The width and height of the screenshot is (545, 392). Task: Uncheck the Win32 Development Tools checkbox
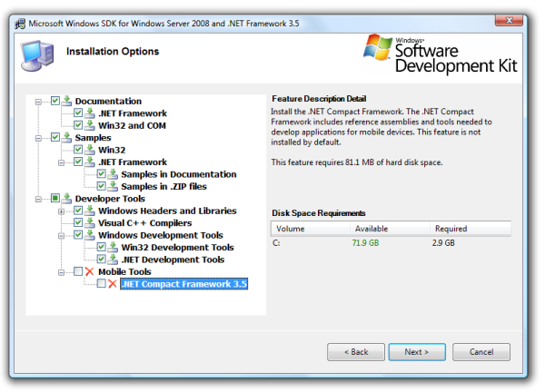coord(101,247)
